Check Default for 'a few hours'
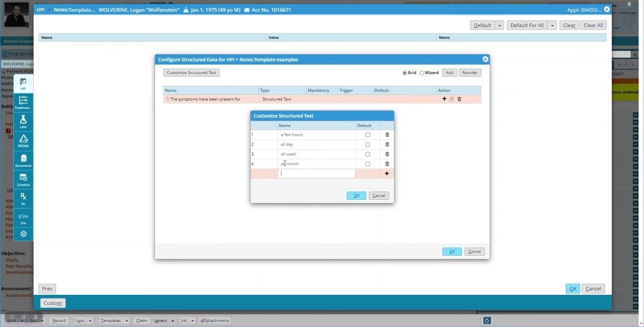The image size is (644, 327). point(368,135)
